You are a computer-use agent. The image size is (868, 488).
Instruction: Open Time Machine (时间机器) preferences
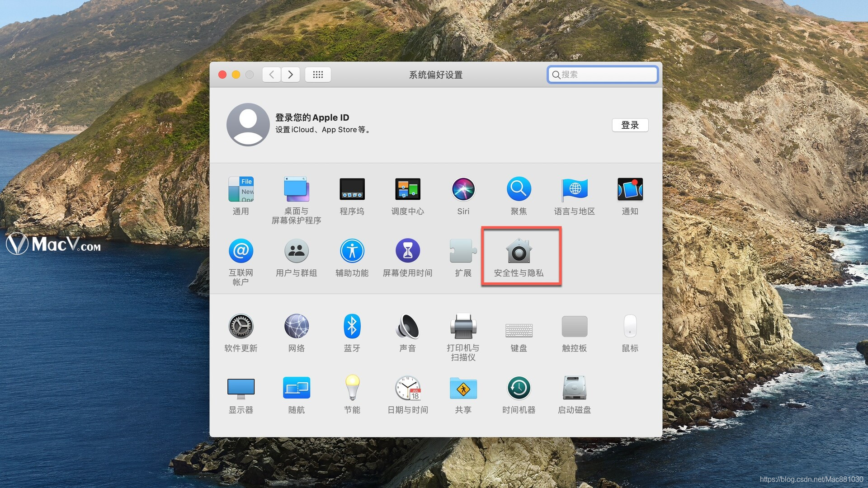tap(519, 388)
